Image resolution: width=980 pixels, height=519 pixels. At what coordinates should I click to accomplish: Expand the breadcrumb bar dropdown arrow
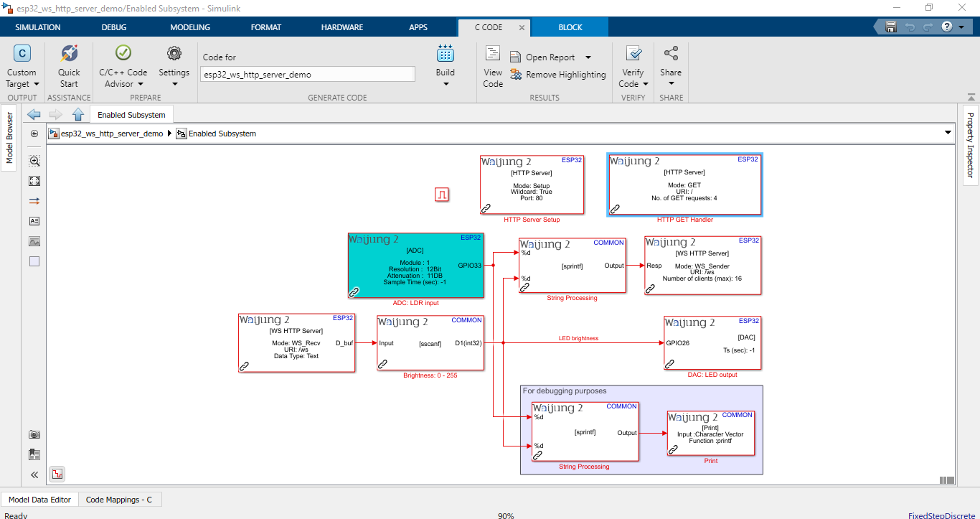[x=948, y=134]
